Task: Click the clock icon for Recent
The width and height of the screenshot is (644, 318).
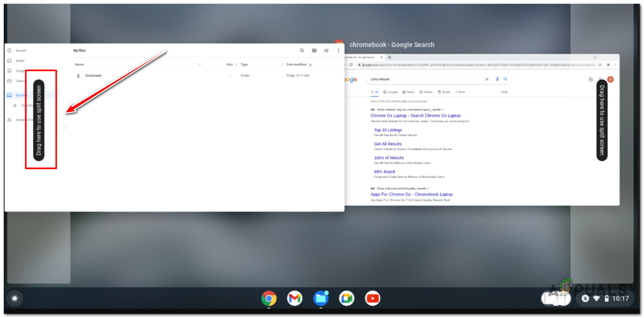Action: [10, 51]
